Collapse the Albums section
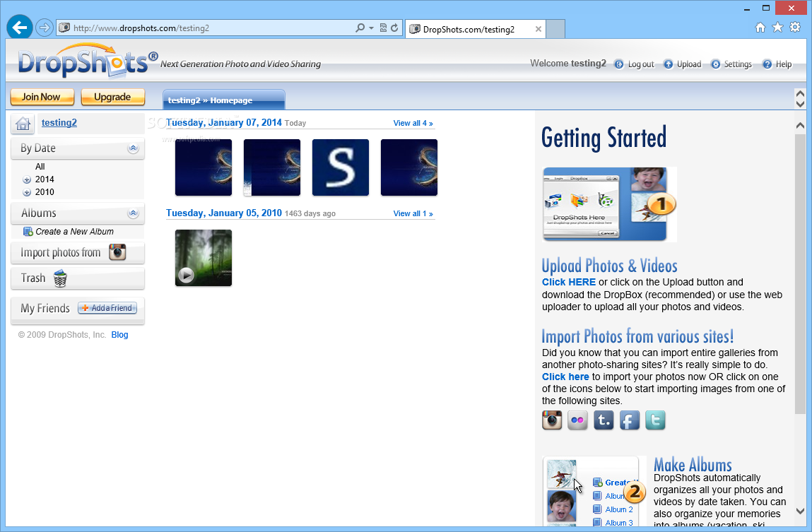 coord(133,213)
